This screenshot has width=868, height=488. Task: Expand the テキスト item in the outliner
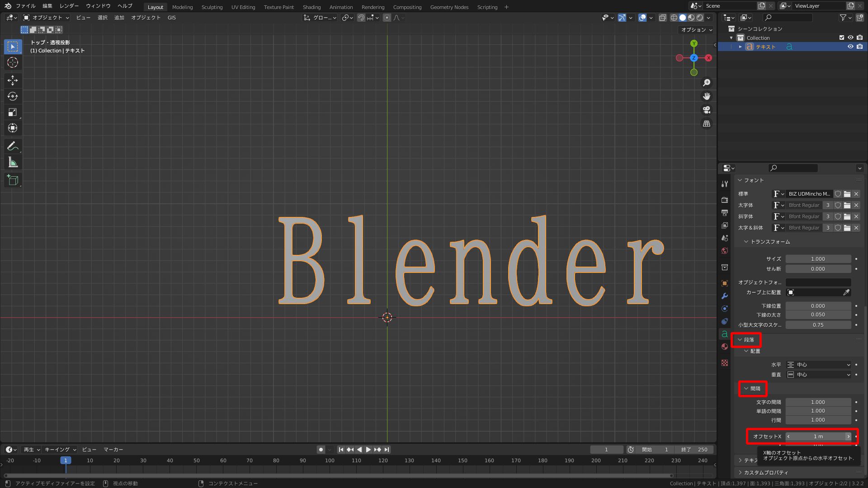click(741, 47)
